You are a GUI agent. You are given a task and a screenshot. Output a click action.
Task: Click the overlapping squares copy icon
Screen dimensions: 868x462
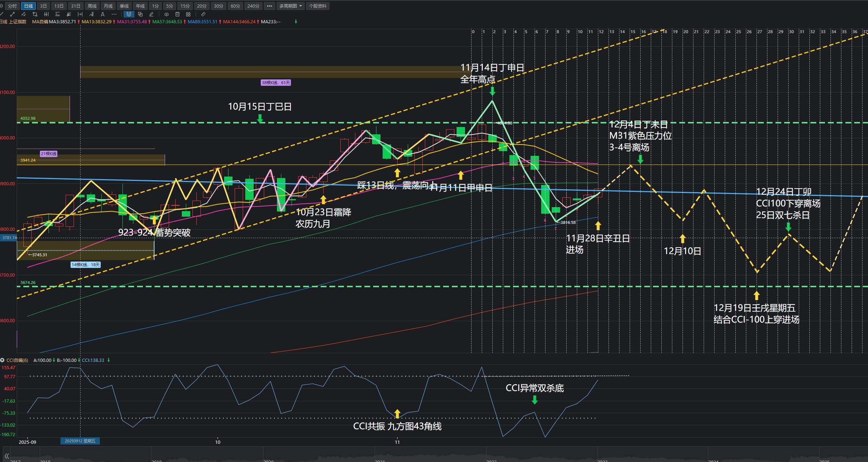point(140,14)
